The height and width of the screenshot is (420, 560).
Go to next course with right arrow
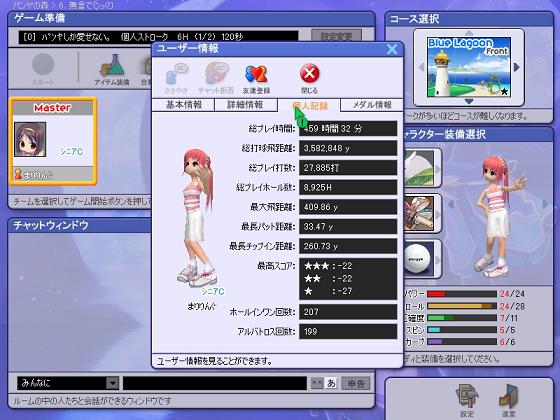(516, 67)
